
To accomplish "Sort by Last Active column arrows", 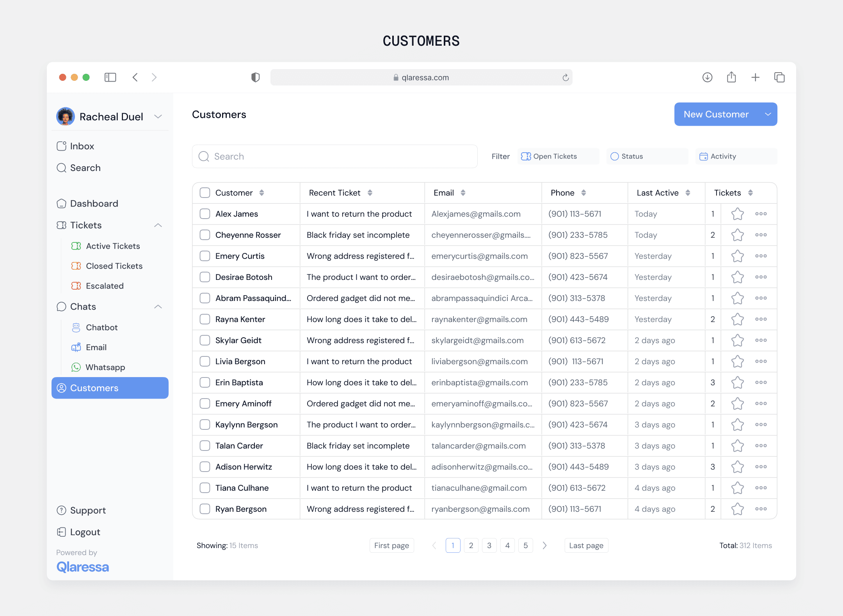I will [688, 193].
